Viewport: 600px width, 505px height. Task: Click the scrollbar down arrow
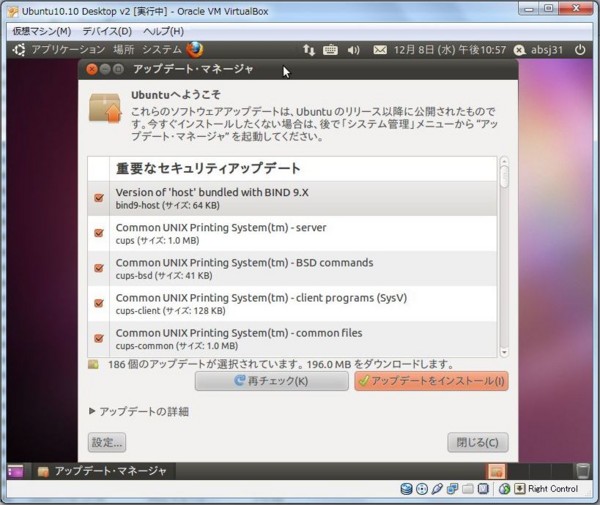pos(504,353)
